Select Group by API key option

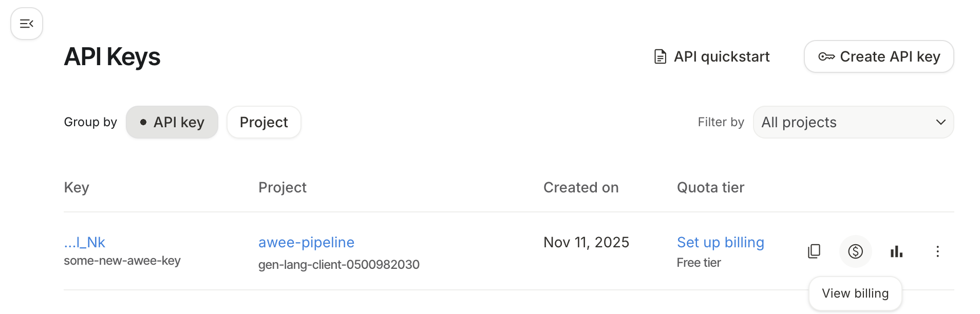pyautogui.click(x=172, y=122)
